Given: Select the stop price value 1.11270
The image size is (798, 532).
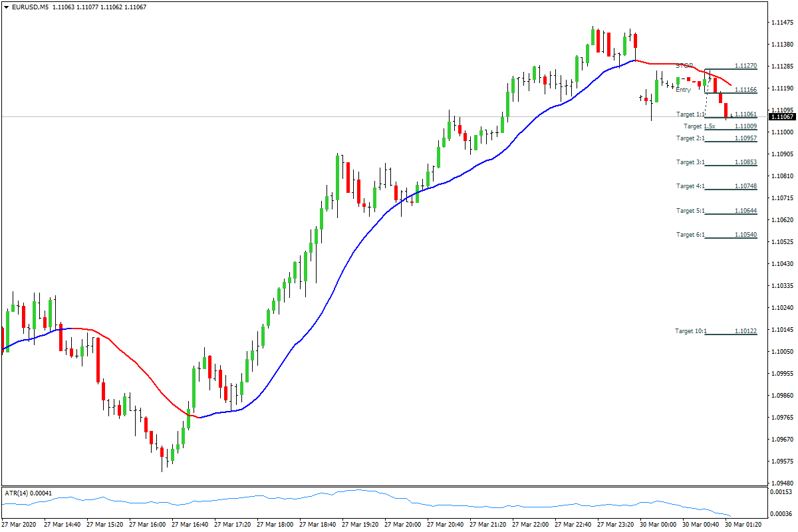Looking at the screenshot, I should (x=745, y=66).
